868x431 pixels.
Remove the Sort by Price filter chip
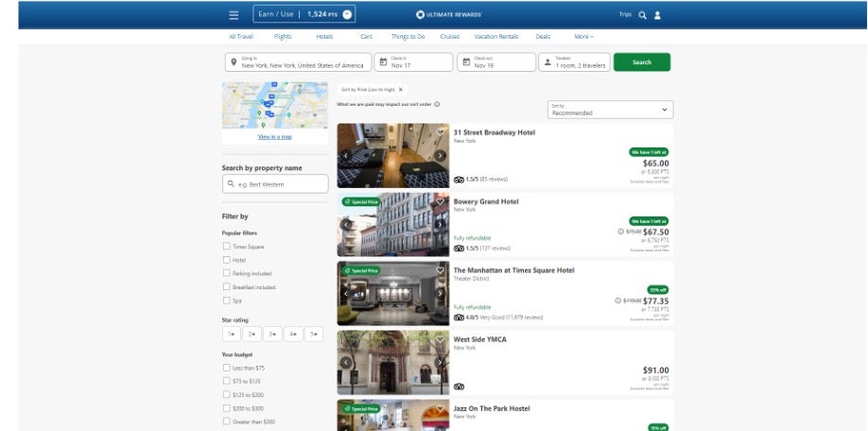[x=400, y=90]
